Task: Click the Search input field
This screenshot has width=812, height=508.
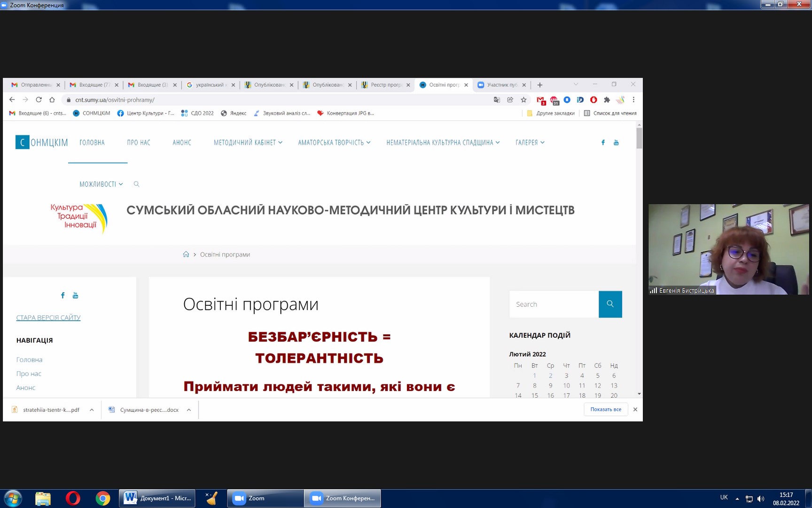Action: coord(554,304)
